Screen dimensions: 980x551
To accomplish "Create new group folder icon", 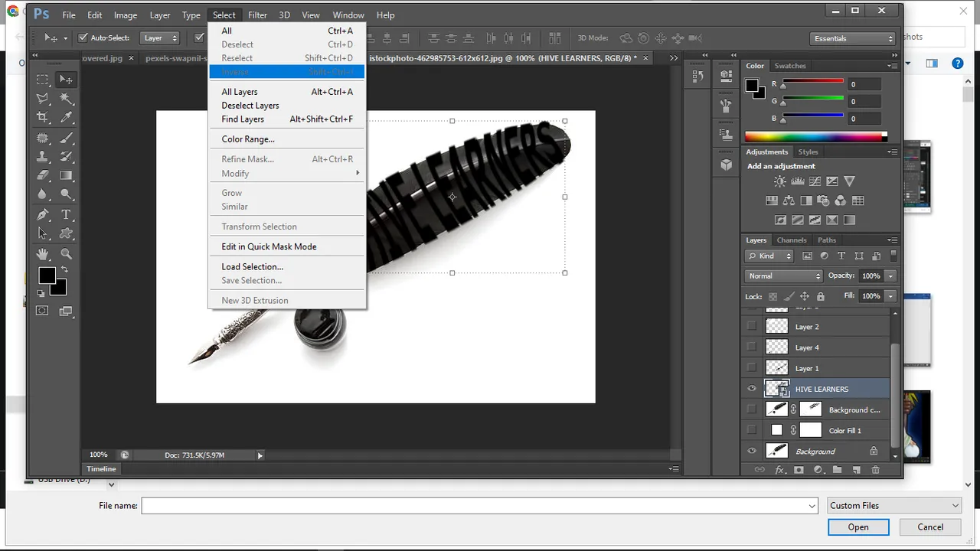I will [837, 470].
